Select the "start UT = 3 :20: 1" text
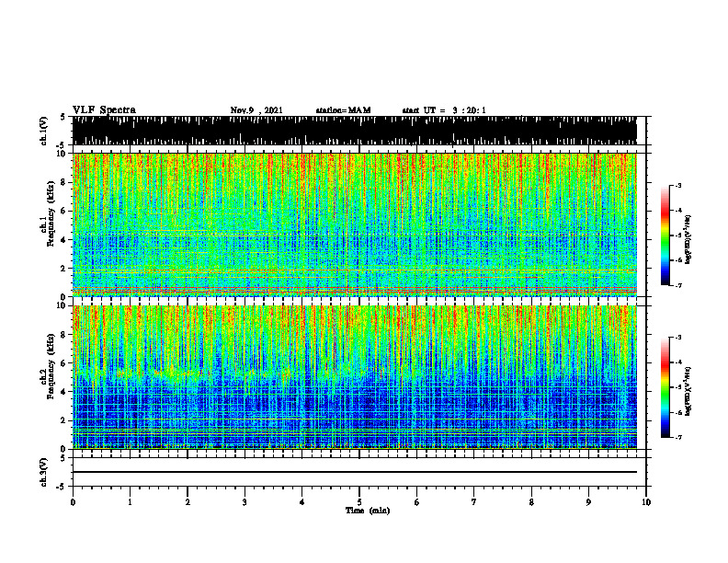The image size is (728, 563). click(x=444, y=110)
